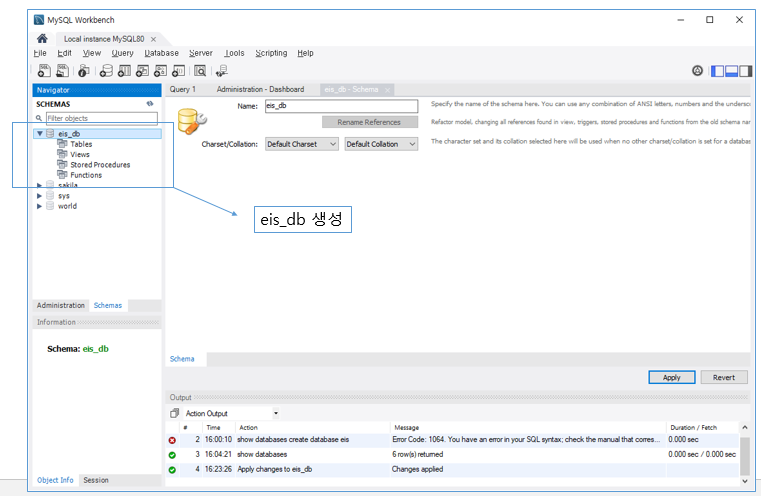Toggle the left sidebar panel
Image resolution: width=761 pixels, height=496 pixels.
tap(717, 71)
